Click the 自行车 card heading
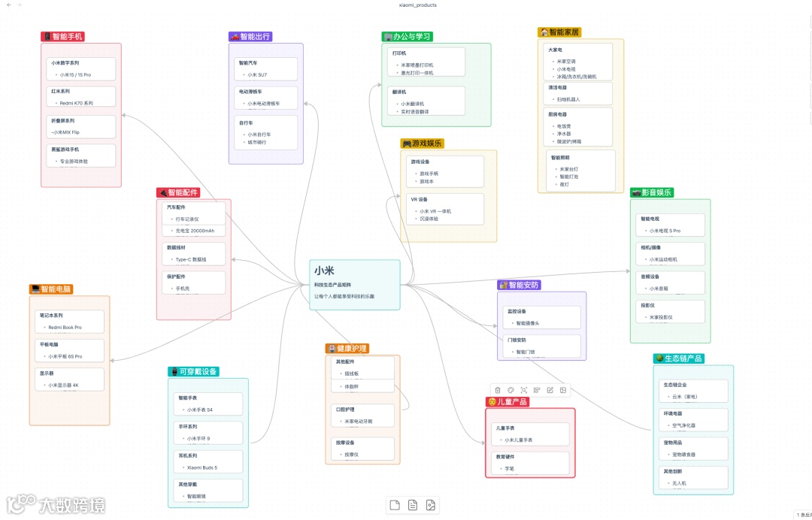This screenshot has height=520, width=812. 246,123
